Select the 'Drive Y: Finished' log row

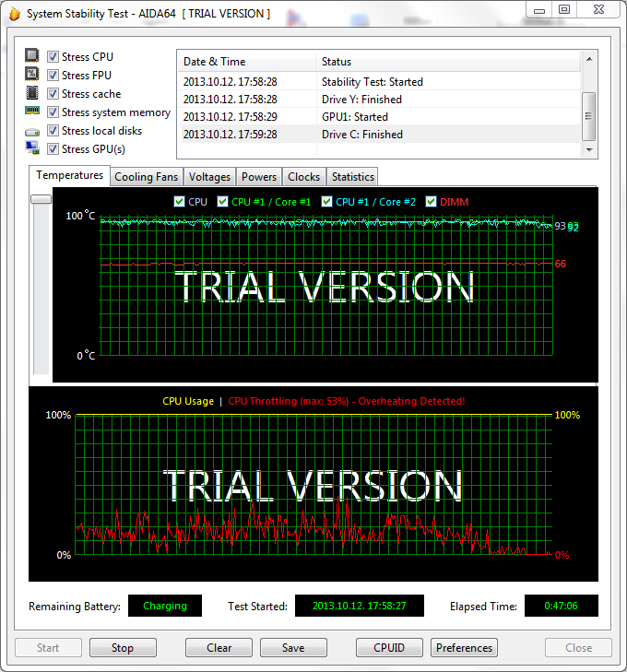click(x=379, y=99)
